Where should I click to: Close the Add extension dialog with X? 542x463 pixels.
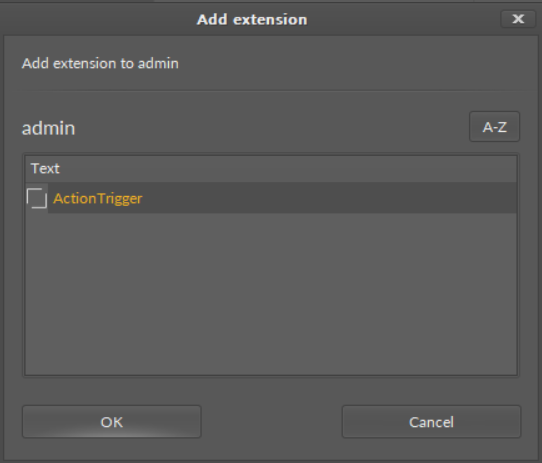[518, 19]
